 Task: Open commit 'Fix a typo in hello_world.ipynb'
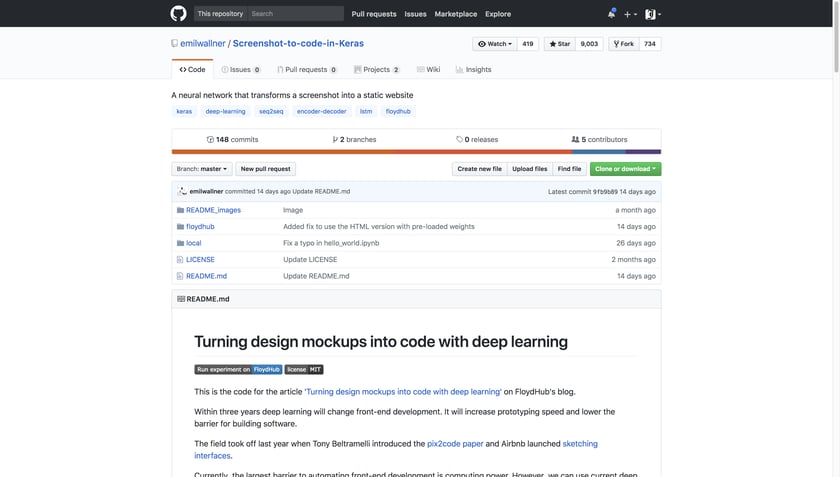click(331, 243)
